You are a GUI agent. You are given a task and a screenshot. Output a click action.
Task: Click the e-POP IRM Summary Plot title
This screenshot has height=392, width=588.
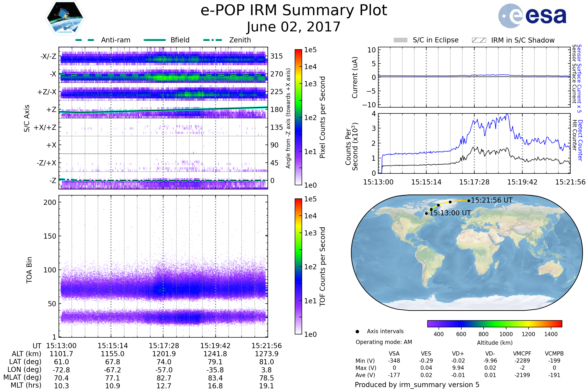tap(294, 11)
